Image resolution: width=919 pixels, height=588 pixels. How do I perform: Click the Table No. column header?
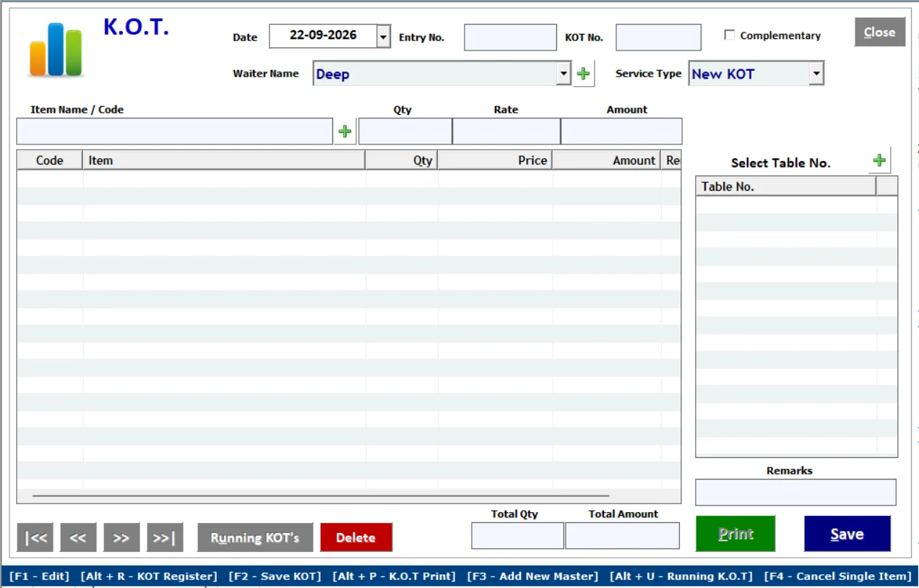click(x=786, y=186)
